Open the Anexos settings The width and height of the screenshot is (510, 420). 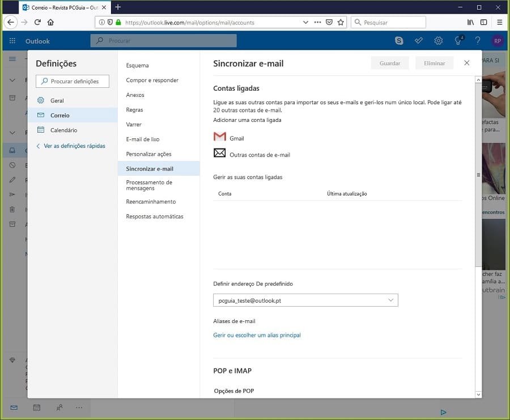[x=135, y=95]
